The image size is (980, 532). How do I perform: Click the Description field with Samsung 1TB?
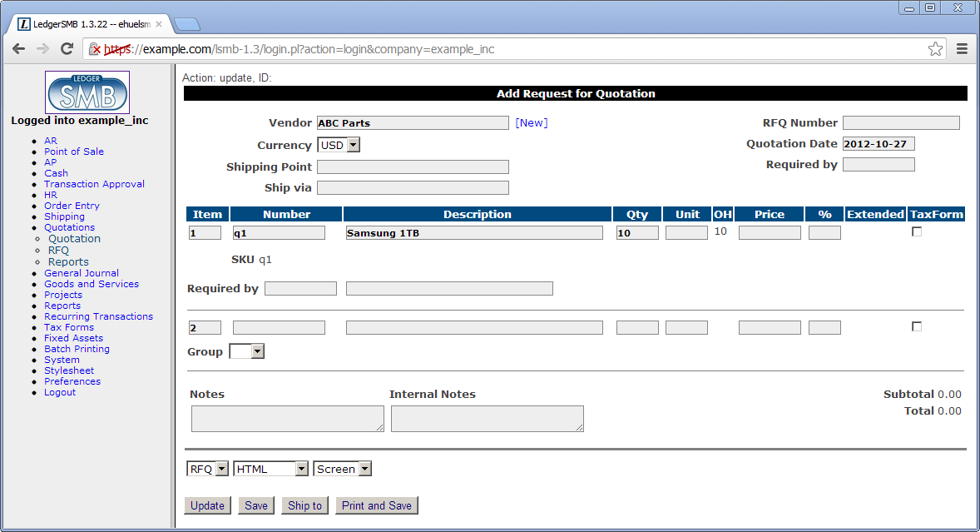click(473, 233)
